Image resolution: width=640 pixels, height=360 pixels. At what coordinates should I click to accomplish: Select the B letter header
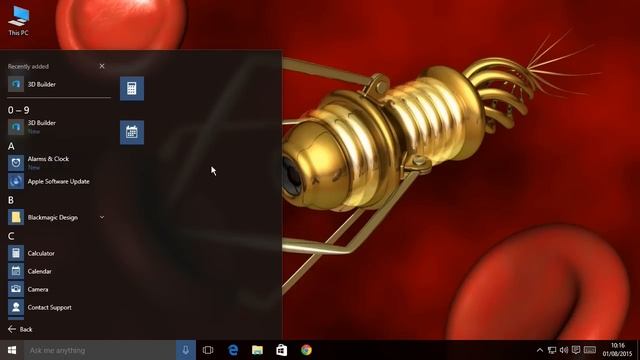(11, 200)
